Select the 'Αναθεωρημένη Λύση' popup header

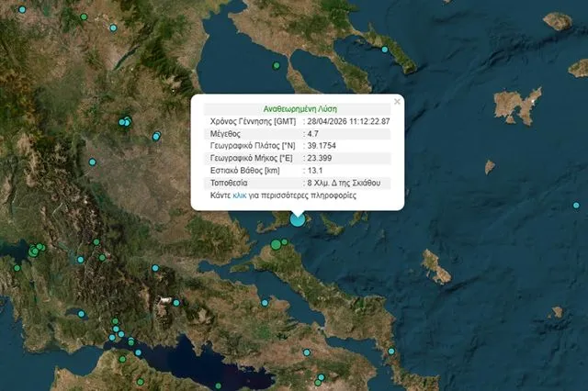tap(300, 109)
